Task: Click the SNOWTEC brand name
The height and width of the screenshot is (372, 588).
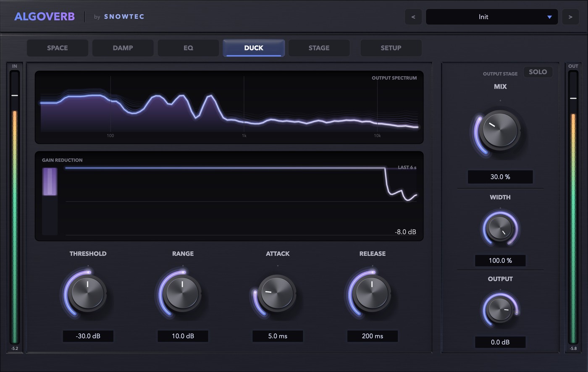Action: [124, 17]
